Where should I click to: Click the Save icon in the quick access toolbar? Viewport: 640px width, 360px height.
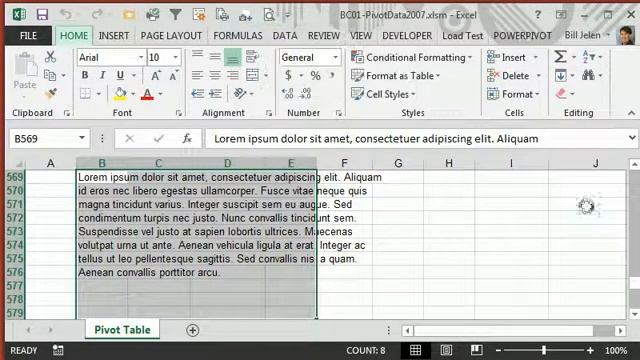(42, 15)
